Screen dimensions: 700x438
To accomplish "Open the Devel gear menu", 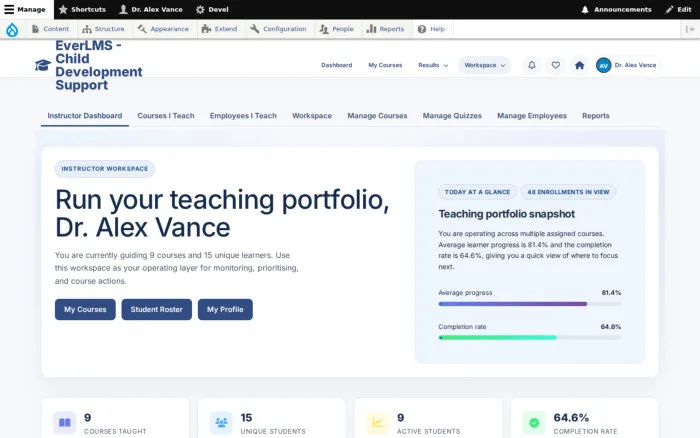I will [212, 9].
